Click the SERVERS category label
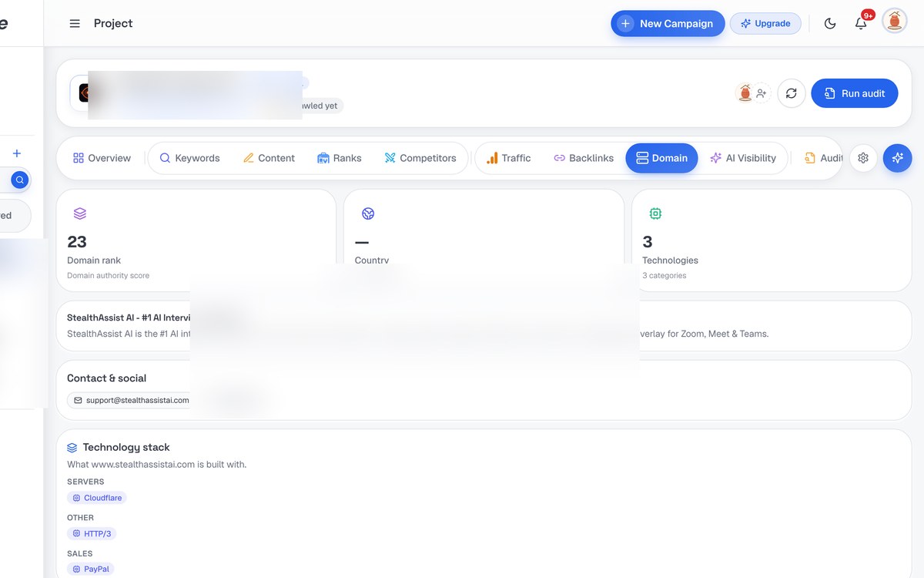This screenshot has height=578, width=924. (85, 482)
